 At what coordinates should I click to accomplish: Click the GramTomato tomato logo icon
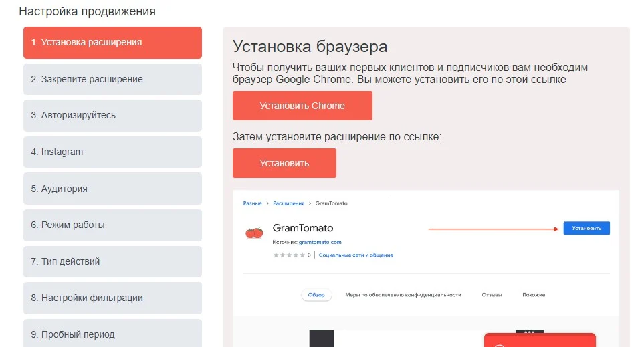point(254,233)
